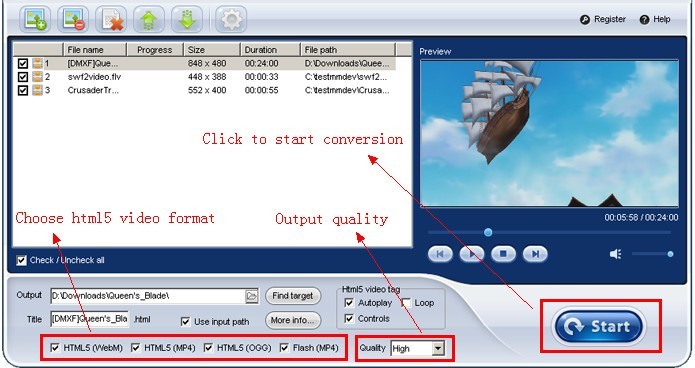
Task: Click film icon of row 1
Action: pos(37,63)
